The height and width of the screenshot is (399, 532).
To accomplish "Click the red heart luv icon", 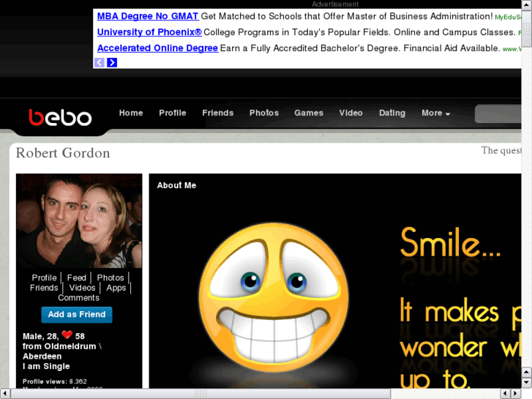I will pos(67,335).
